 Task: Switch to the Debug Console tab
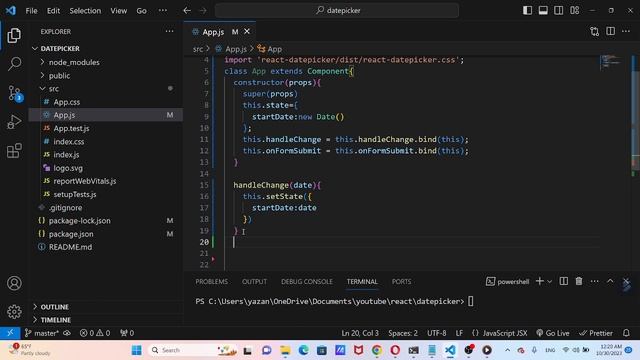pos(307,282)
